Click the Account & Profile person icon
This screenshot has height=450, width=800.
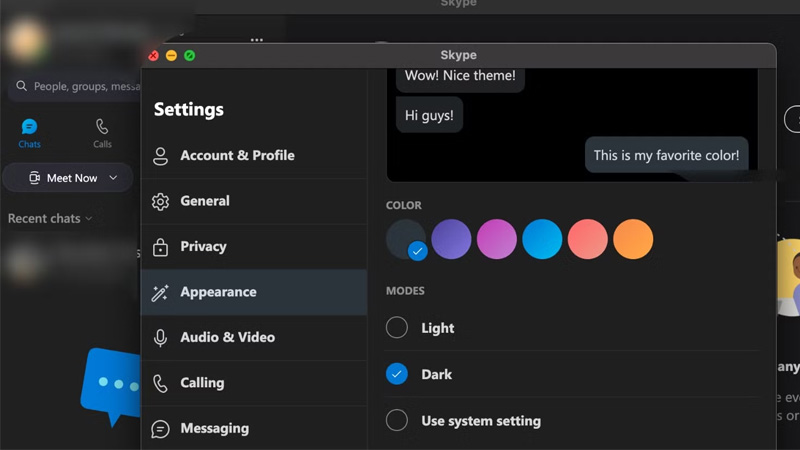(160, 156)
